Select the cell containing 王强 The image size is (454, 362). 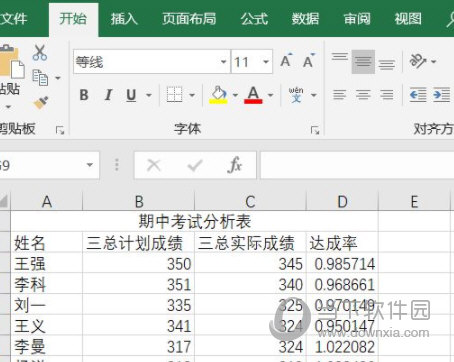pos(47,263)
